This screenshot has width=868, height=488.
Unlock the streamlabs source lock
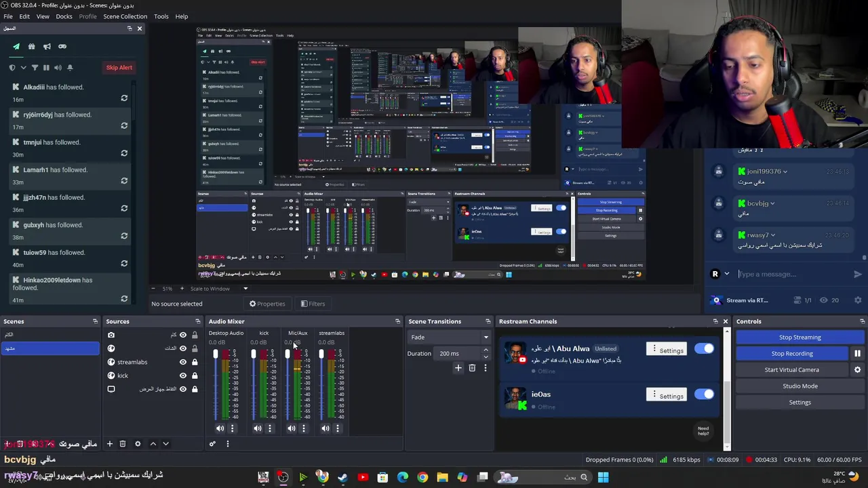coord(195,362)
